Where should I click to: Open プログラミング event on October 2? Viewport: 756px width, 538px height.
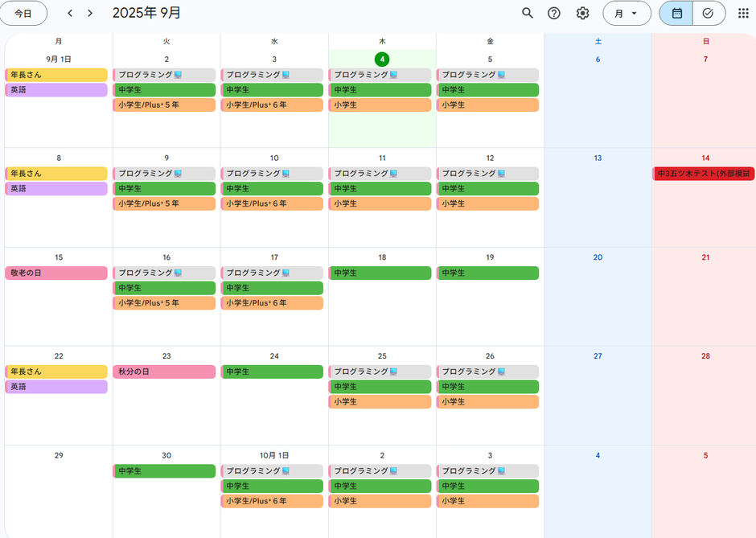(x=380, y=471)
